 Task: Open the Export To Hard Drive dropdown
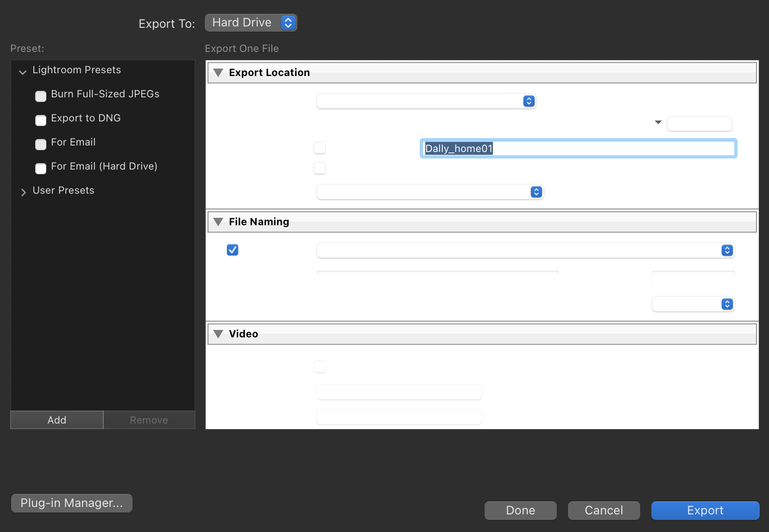pyautogui.click(x=251, y=23)
